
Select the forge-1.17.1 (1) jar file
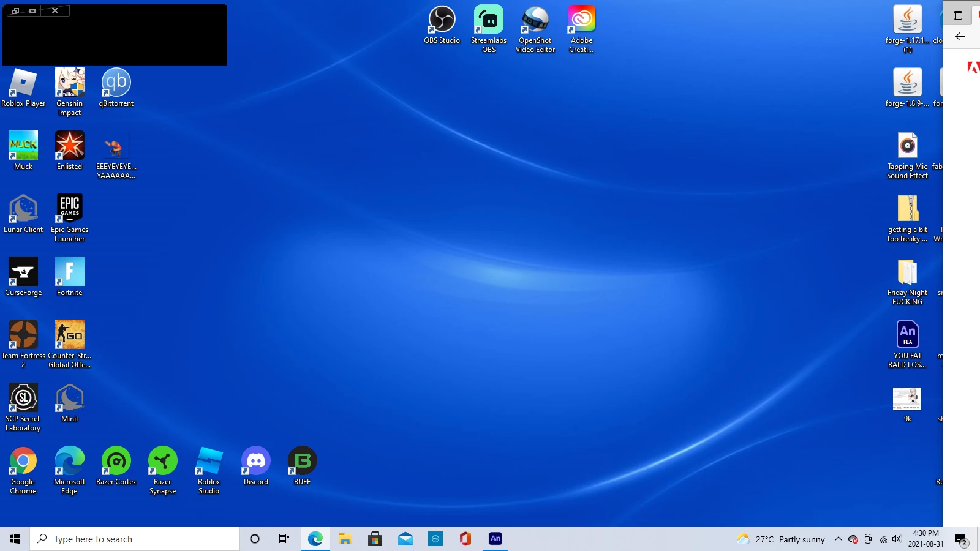pos(907,29)
